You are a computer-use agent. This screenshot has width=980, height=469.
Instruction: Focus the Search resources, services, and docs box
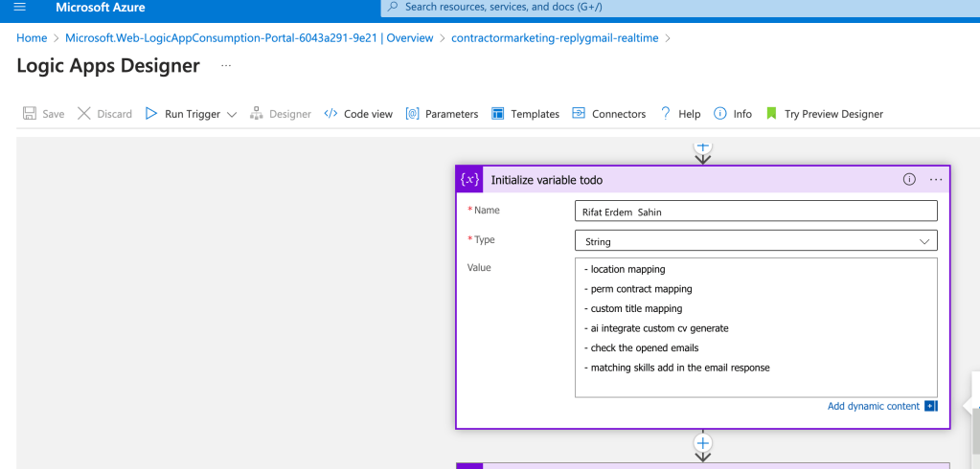680,8
